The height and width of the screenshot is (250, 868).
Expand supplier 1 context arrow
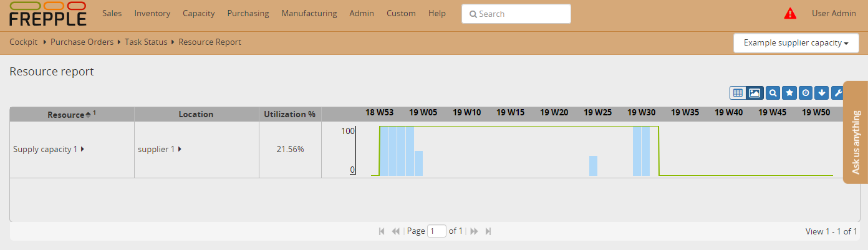click(x=180, y=150)
